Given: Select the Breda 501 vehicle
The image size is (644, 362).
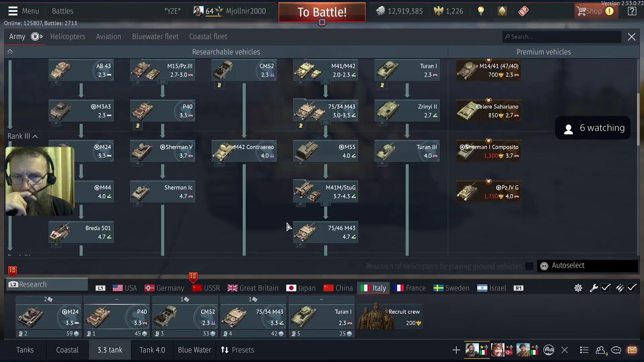Looking at the screenshot, I should [81, 233].
